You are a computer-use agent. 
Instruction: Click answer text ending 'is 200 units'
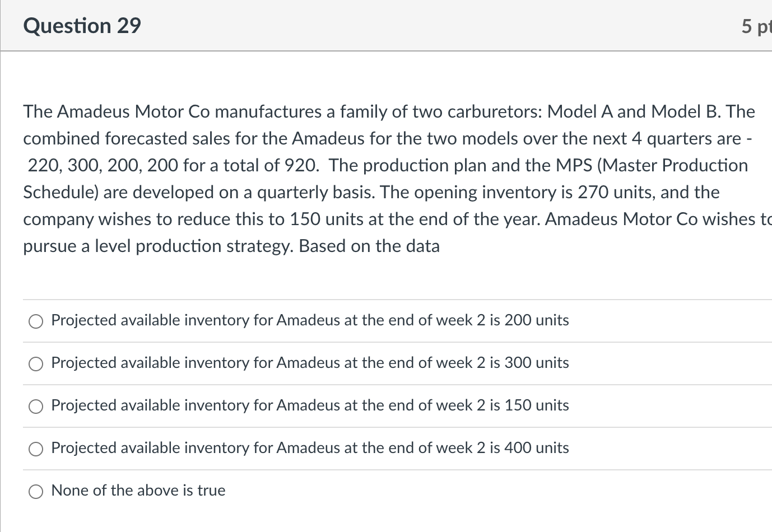310,320
